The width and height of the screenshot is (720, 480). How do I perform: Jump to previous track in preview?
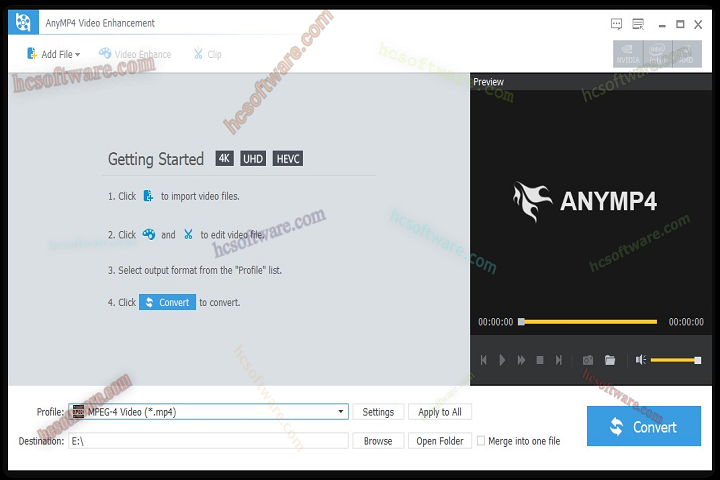coord(484,360)
